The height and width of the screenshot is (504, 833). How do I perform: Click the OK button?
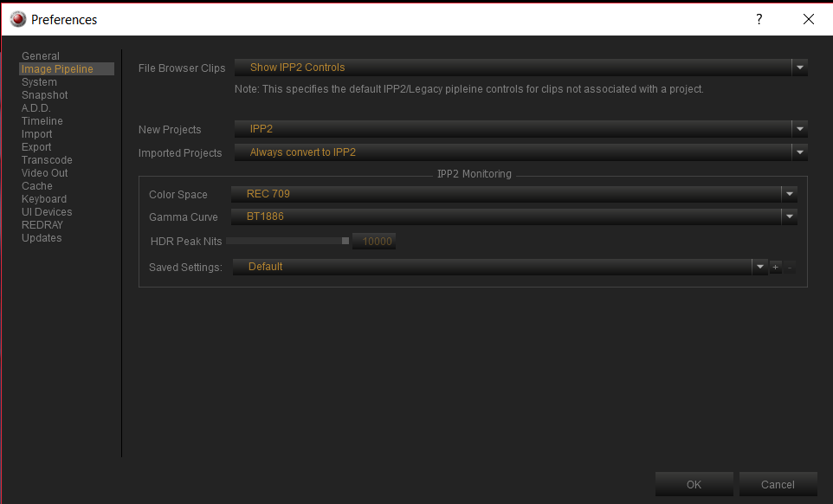[694, 484]
